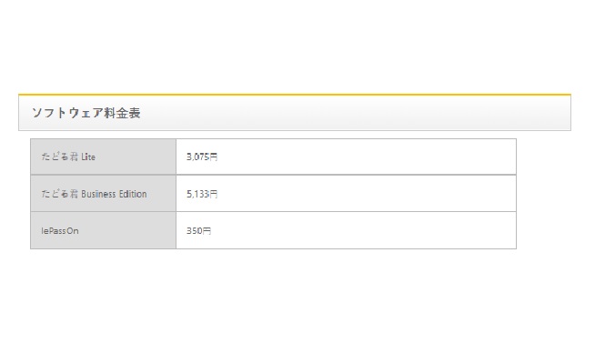Click the 円 character after 350
The width and height of the screenshot is (595, 364).
point(207,231)
